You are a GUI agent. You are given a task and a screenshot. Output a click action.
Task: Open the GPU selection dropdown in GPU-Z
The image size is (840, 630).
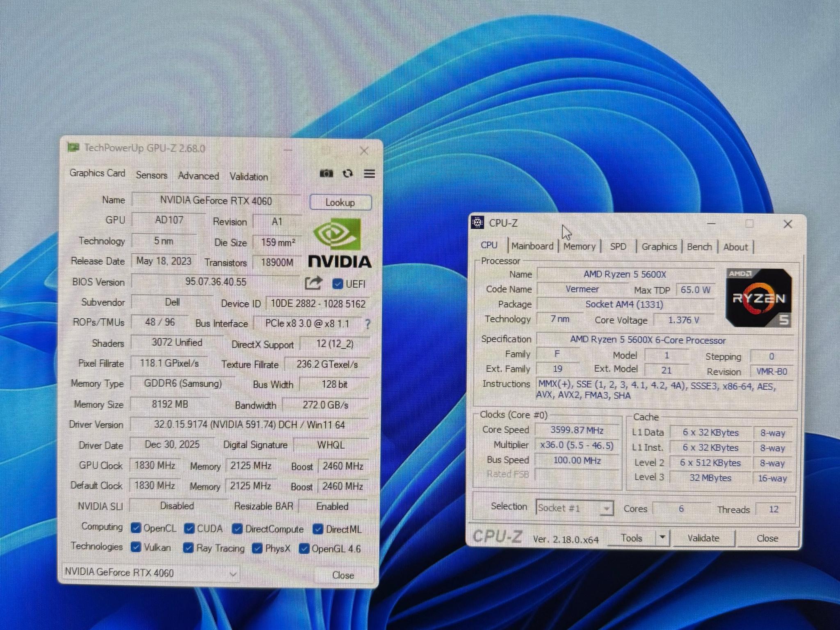[x=151, y=573]
